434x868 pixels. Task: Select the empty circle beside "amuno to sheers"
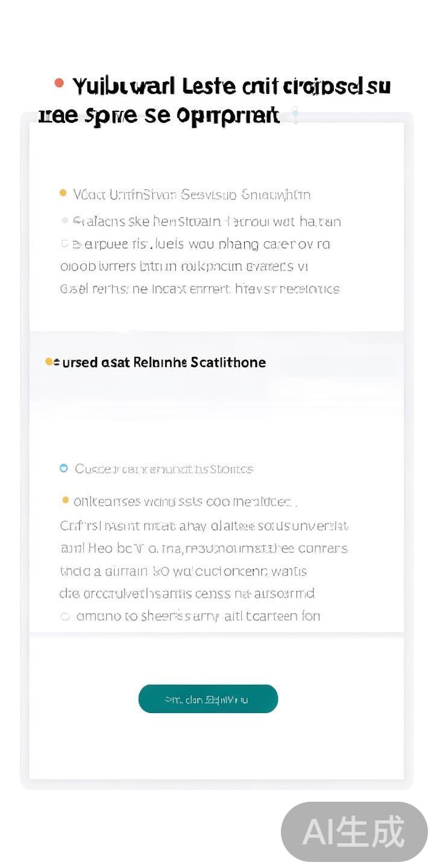[65, 616]
